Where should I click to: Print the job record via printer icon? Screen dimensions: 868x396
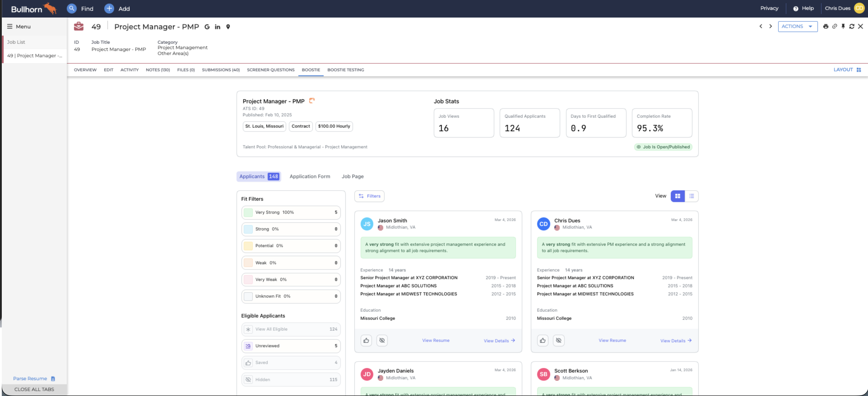tap(826, 26)
